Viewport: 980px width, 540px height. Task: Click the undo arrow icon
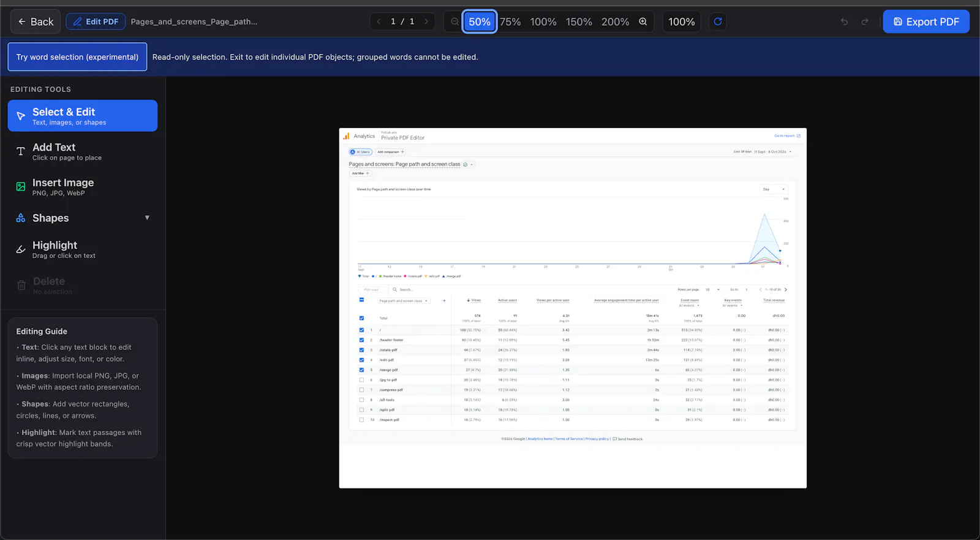tap(844, 21)
